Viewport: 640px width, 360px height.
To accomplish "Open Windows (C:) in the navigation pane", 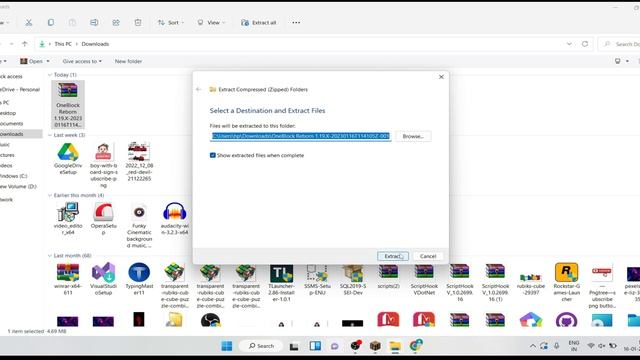I will point(13,176).
